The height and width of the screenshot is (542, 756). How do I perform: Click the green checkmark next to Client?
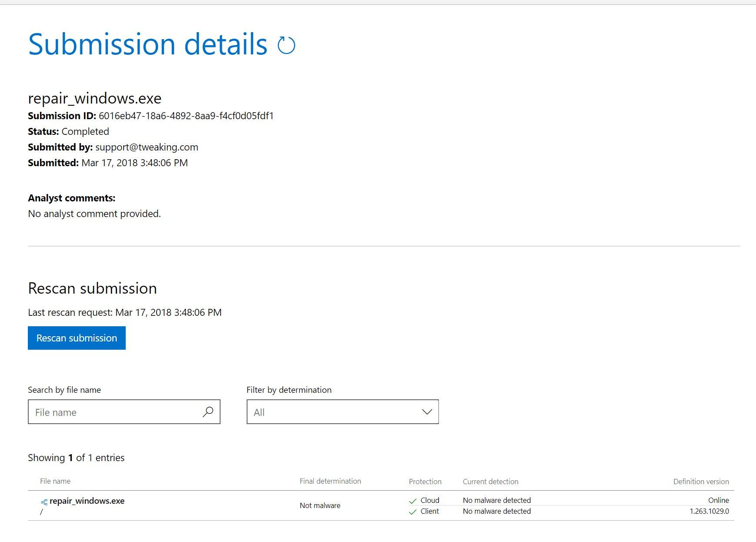(413, 512)
